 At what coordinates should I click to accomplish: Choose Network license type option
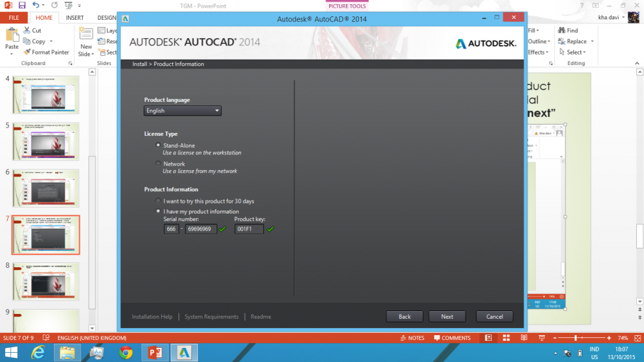(x=158, y=164)
